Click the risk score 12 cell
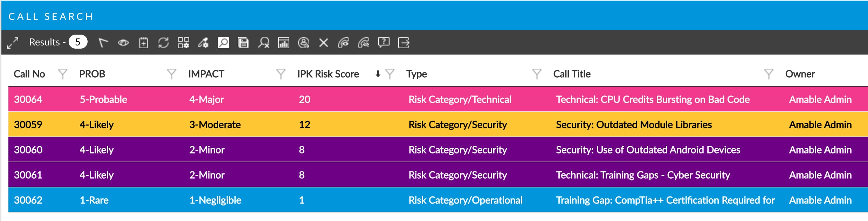 coord(304,124)
